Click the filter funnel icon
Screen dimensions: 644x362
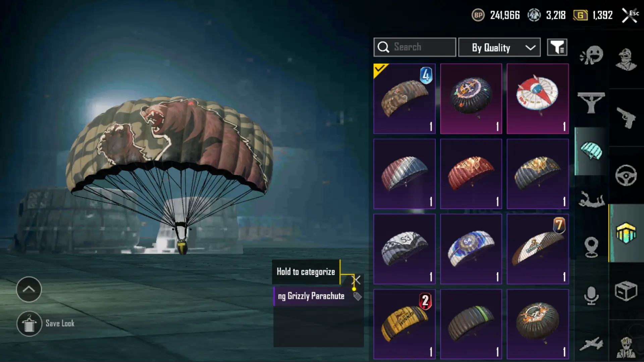tap(557, 47)
